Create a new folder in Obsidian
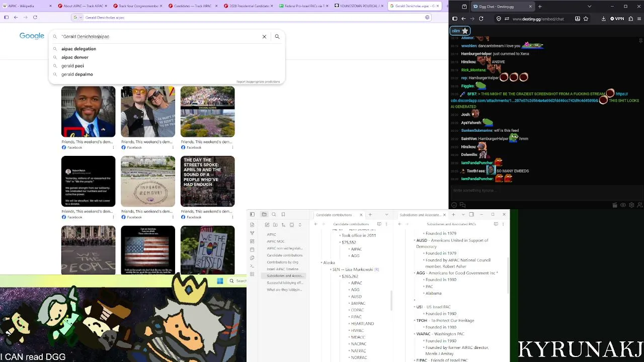644x362 pixels. coord(275,225)
